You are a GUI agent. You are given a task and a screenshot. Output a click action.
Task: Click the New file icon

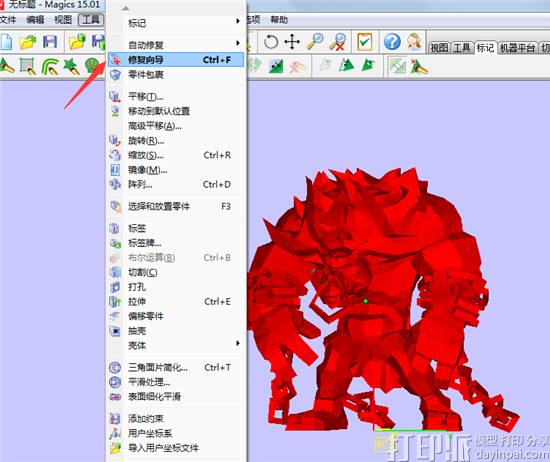6,42
